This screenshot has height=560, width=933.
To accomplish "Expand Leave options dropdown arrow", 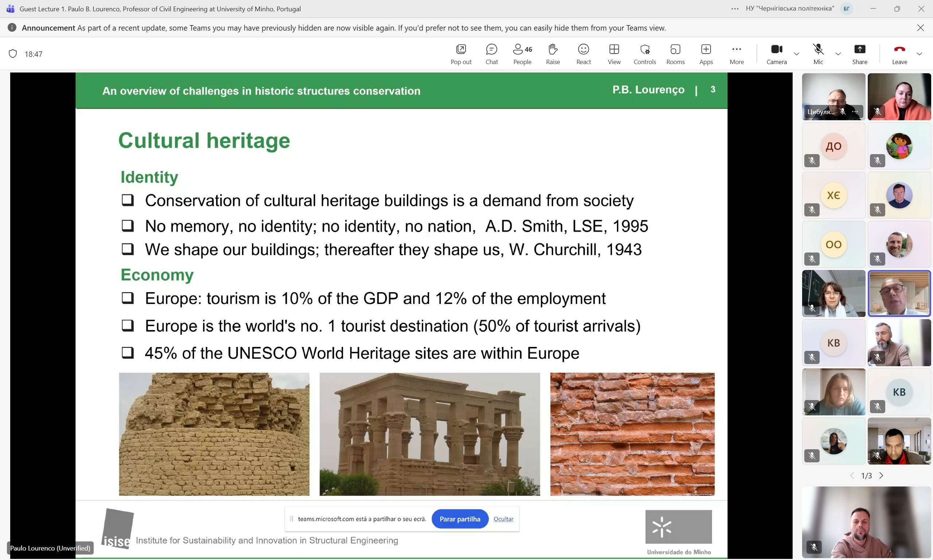I will coord(920,54).
